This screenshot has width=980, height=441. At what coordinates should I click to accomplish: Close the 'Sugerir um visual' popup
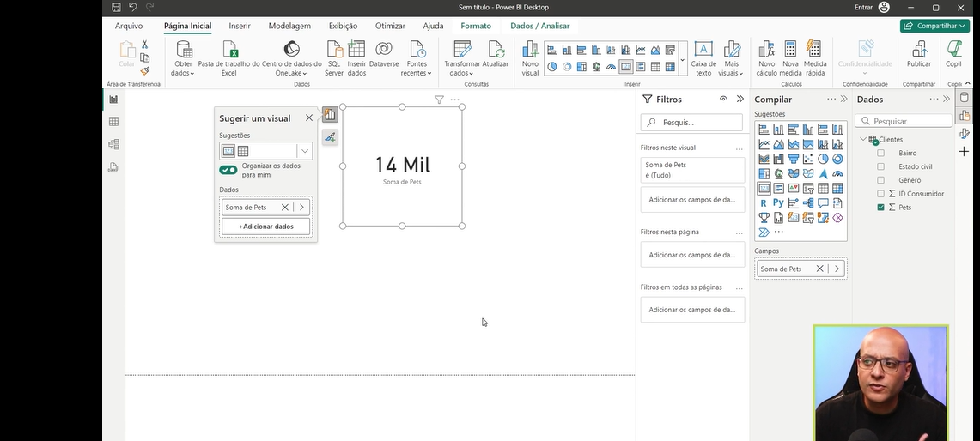click(309, 118)
